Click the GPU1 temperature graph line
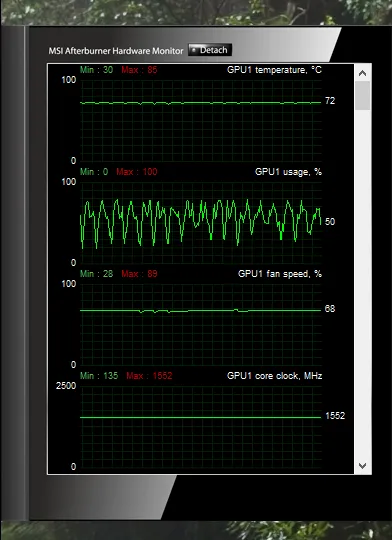 (200, 103)
